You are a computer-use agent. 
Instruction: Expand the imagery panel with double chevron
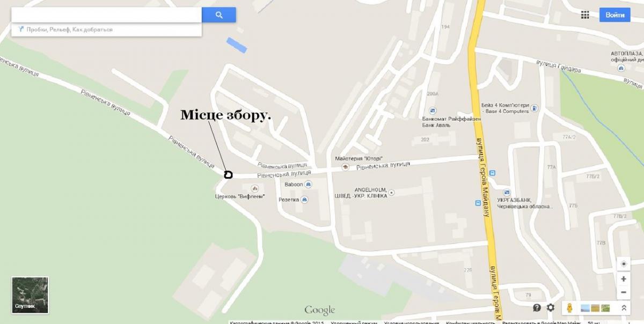[x=623, y=308]
